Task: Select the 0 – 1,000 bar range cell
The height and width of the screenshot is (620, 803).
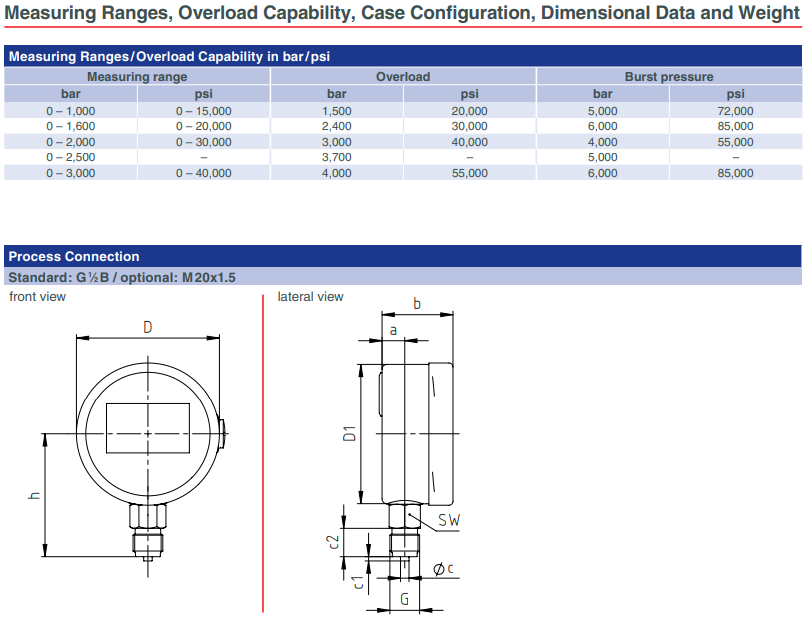Action: click(x=71, y=111)
